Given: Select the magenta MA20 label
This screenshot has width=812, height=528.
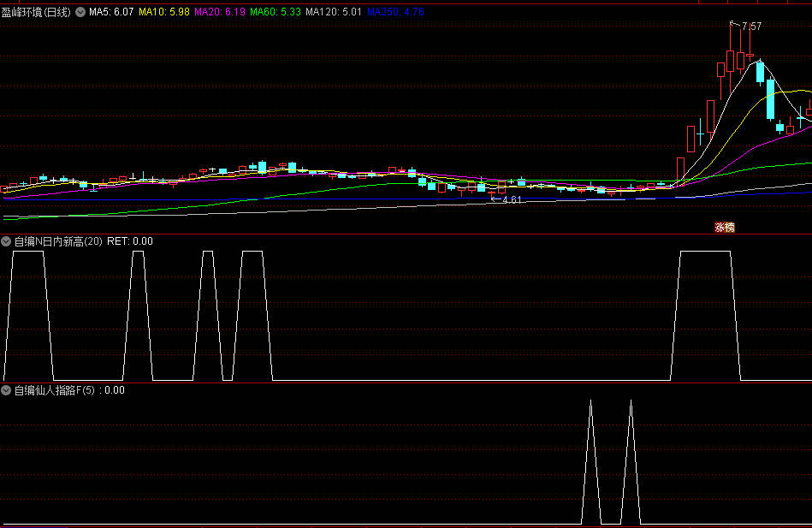Looking at the screenshot, I should click(220, 13).
